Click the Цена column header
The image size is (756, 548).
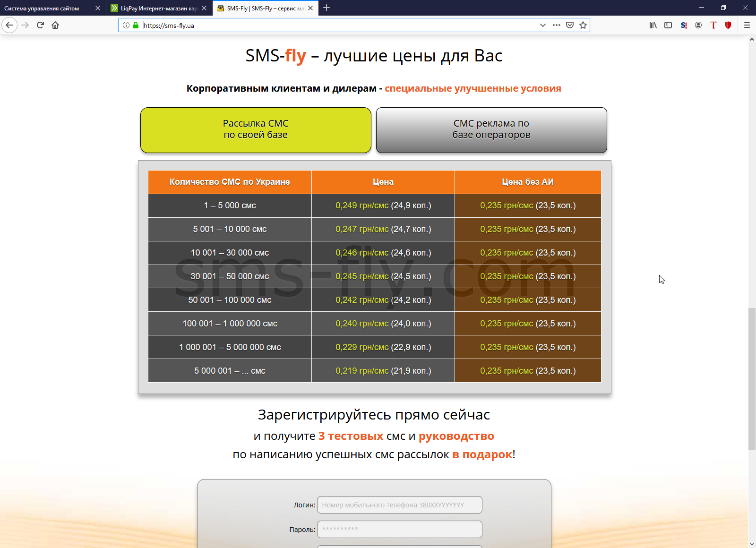[x=383, y=182]
